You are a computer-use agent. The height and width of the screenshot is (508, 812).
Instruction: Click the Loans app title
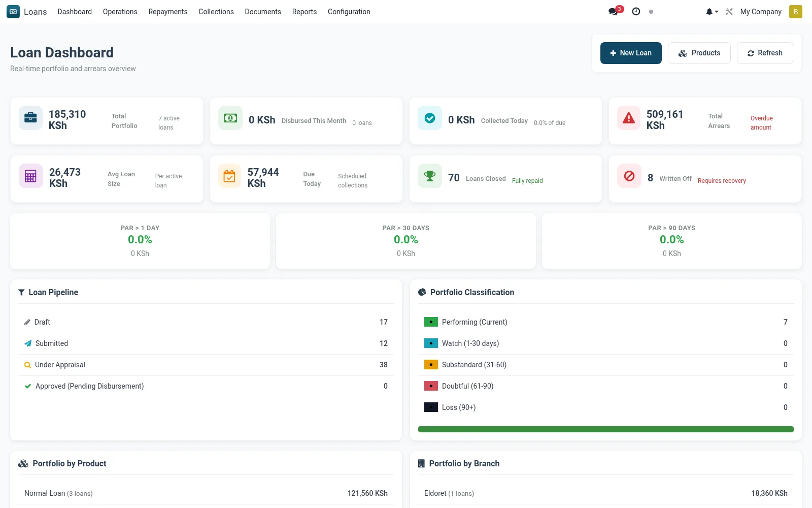36,12
